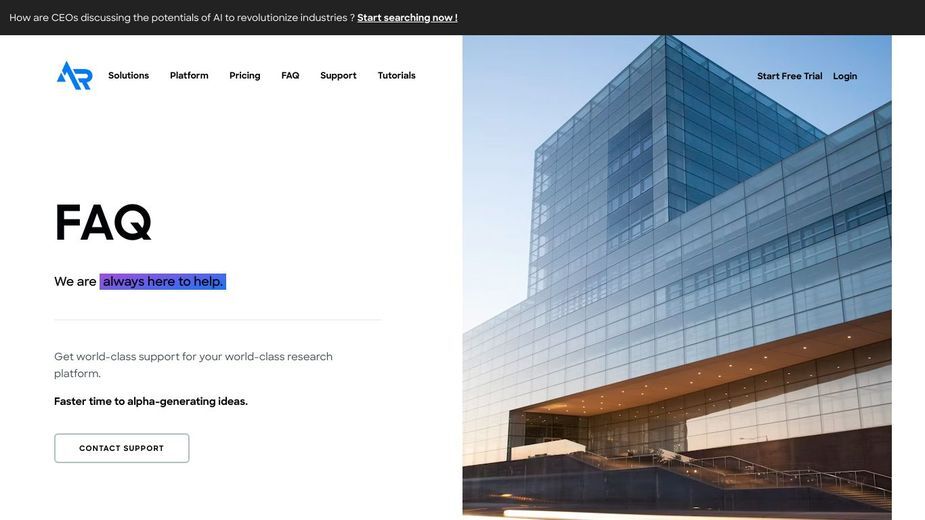925x520 pixels.
Task: Go to the Pricing page
Action: (x=245, y=76)
